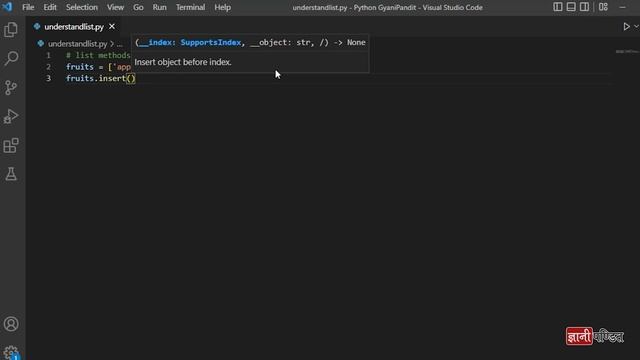Screen dimensions: 640x360
Task: Open the File menu
Action: click(28, 7)
